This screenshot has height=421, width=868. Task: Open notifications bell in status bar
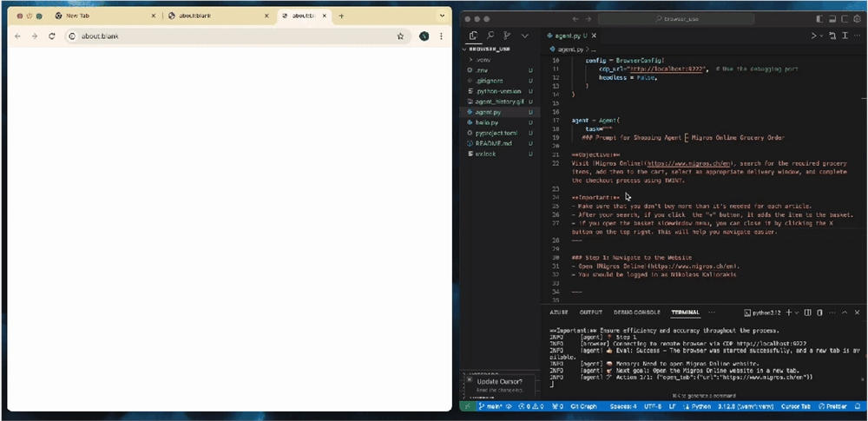tap(857, 406)
